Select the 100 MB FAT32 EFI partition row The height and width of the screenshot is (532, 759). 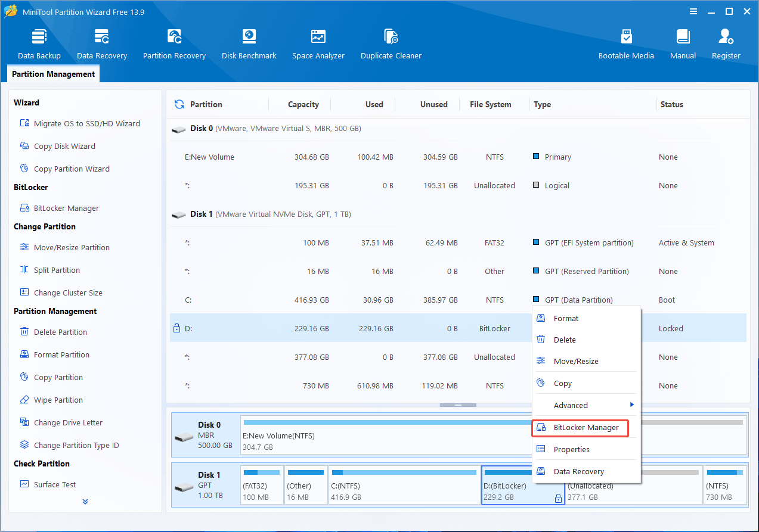click(x=458, y=243)
